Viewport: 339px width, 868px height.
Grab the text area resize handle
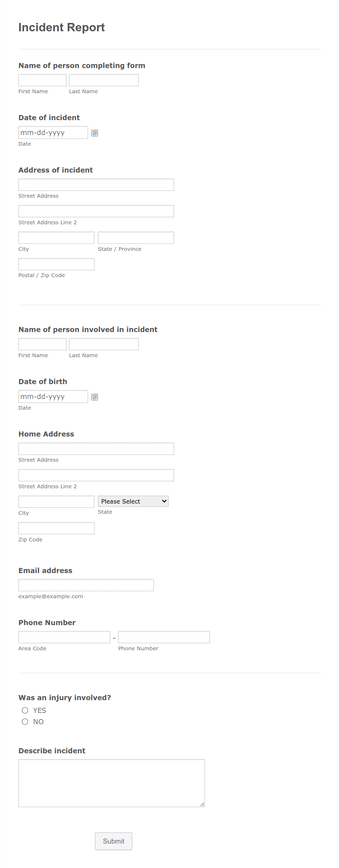(x=202, y=805)
